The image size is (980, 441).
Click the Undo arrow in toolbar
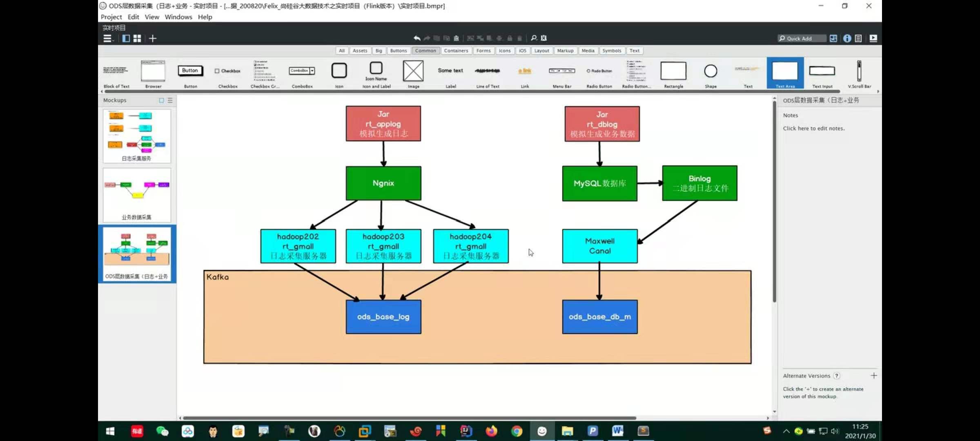tap(417, 38)
